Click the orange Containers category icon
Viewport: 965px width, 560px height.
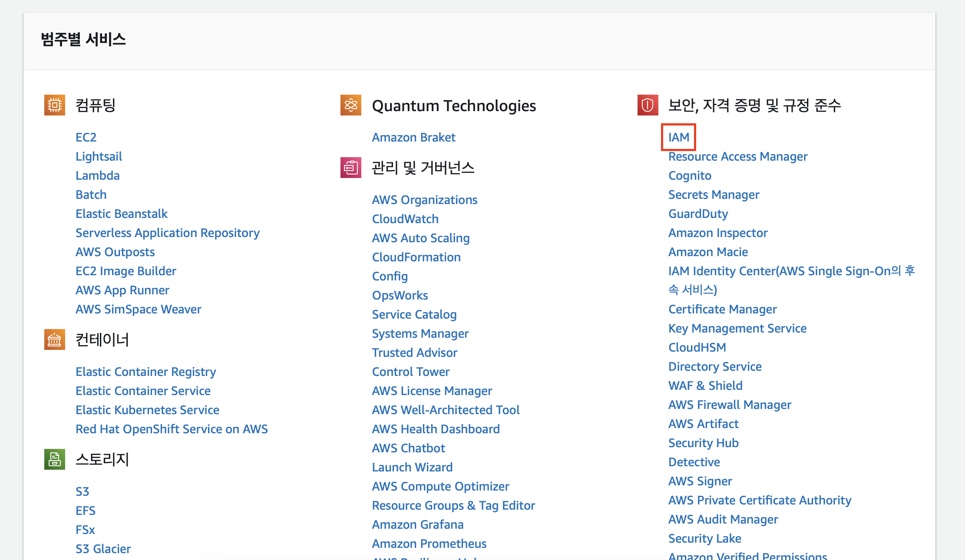[x=55, y=339]
